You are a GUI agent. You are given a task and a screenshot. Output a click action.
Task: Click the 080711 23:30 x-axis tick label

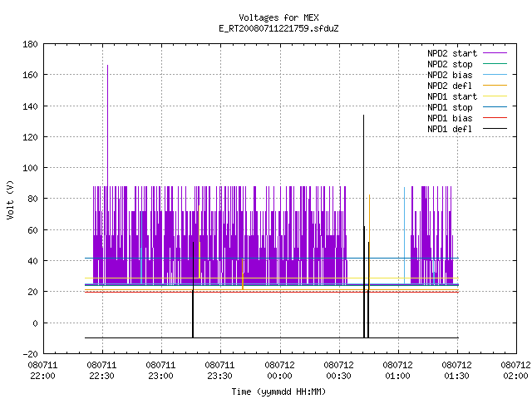[x=219, y=371]
